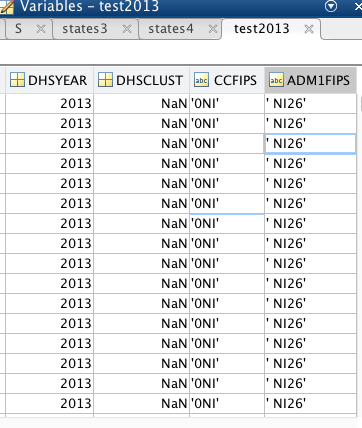Click the ADM1FIPS text column icon
This screenshot has width=362, height=428.
276,80
